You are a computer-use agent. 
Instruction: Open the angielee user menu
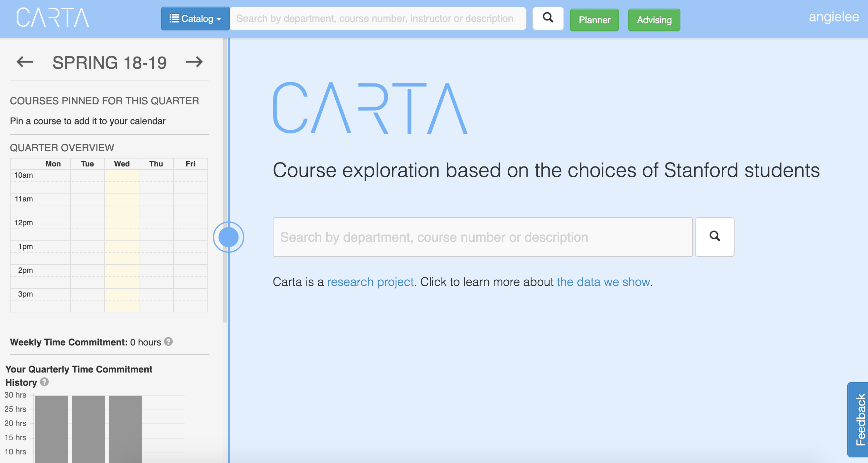tap(834, 17)
